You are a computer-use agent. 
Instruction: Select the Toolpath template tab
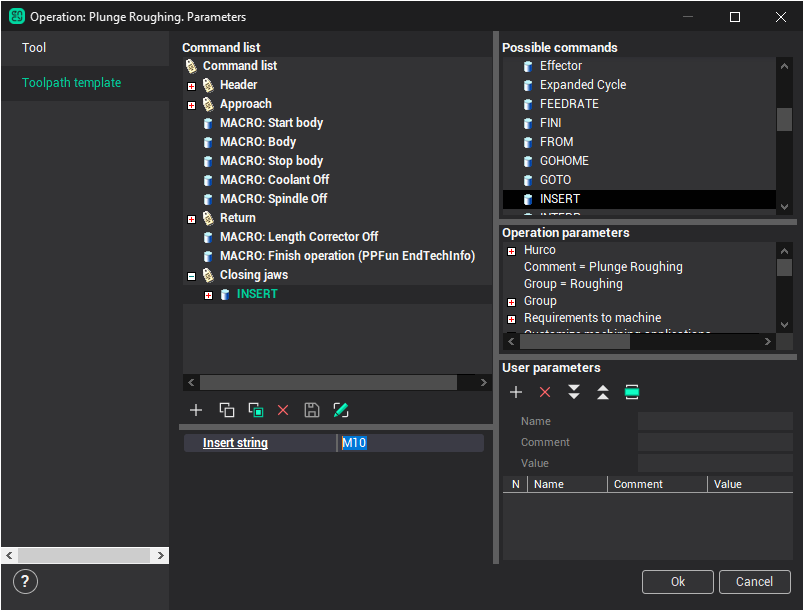(x=71, y=83)
